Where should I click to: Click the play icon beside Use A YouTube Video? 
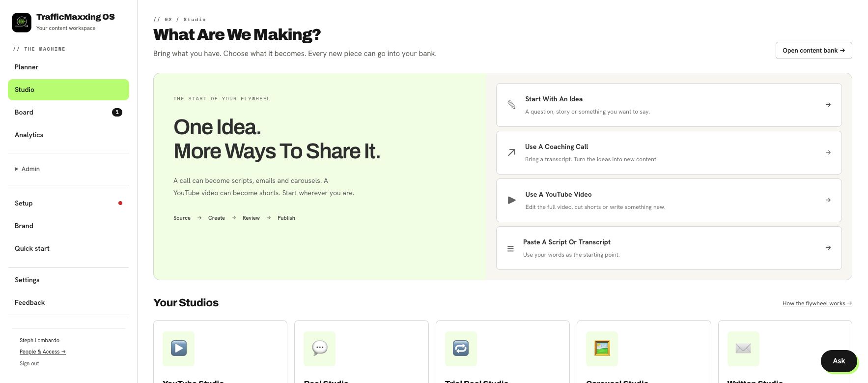[x=511, y=200]
